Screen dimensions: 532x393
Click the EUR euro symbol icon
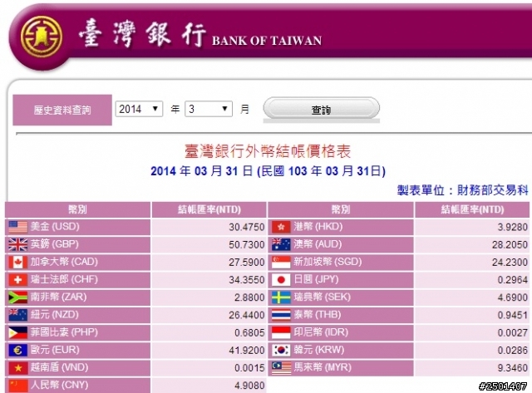(x=18, y=351)
